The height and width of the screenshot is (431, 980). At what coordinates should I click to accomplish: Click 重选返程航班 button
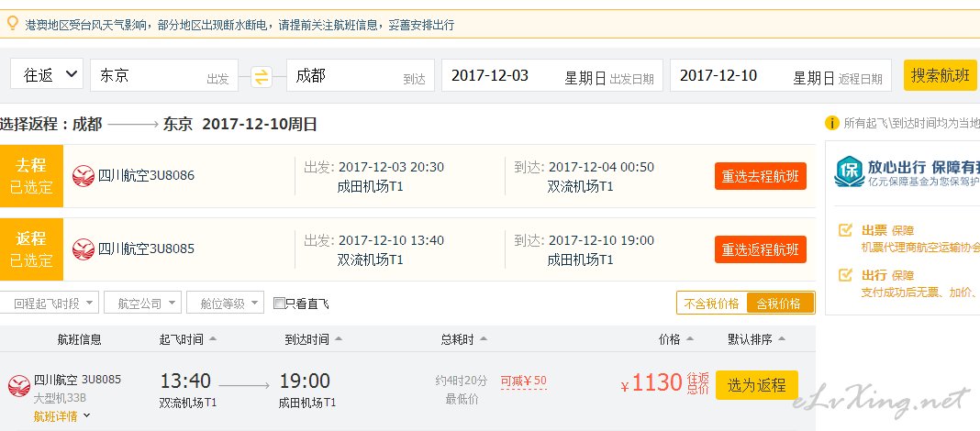click(761, 249)
